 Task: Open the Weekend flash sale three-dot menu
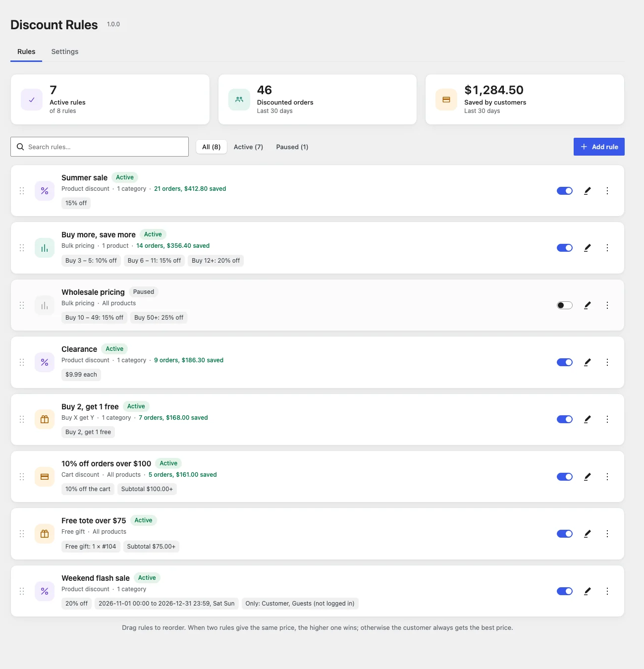tap(607, 591)
